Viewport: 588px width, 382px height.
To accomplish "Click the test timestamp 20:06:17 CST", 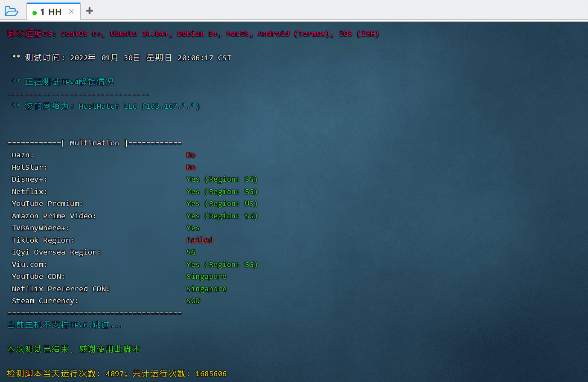I will pyautogui.click(x=204, y=58).
